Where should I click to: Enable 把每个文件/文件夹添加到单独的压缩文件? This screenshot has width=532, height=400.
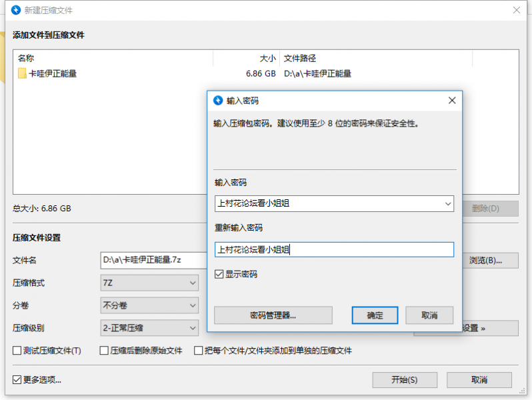[198, 351]
